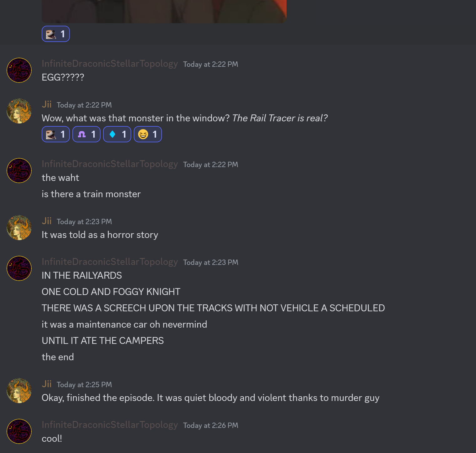Image resolution: width=476 pixels, height=453 pixels.
Task: Click Jii's avatar beside 'It was told as a horror story'
Action: (x=19, y=228)
